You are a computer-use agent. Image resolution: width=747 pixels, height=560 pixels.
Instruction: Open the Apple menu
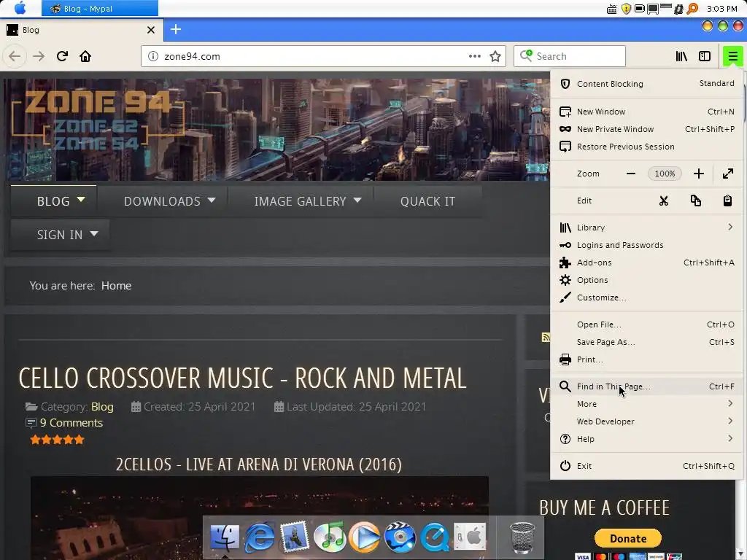20,8
